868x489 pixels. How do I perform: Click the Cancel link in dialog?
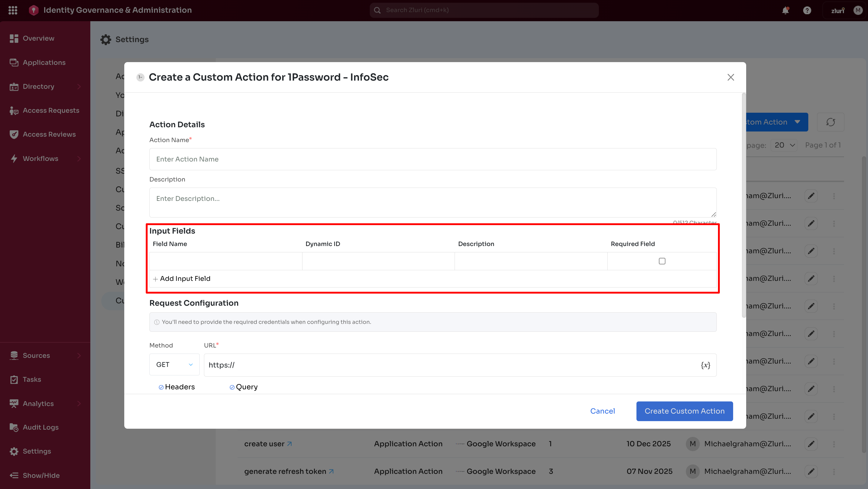click(602, 411)
